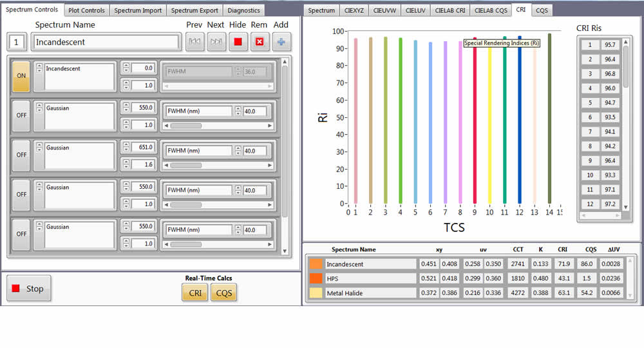Open the Incandescent component type selector
The width and height of the screenshot is (644, 348).
[x=39, y=68]
